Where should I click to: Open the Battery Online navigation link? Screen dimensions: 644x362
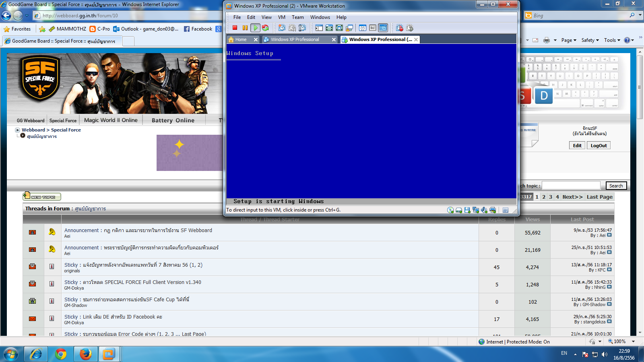click(173, 120)
